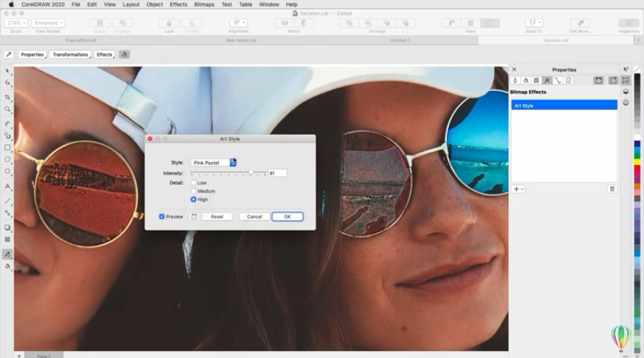Open the Bitmaps menu
The image size is (644, 358).
[x=204, y=4]
